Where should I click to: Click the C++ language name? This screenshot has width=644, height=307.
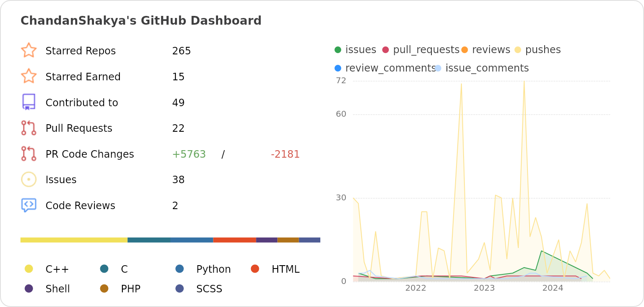pyautogui.click(x=57, y=269)
